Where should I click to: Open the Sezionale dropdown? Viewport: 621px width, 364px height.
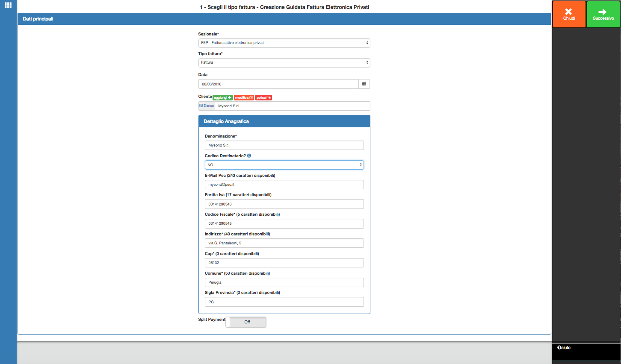pos(284,43)
